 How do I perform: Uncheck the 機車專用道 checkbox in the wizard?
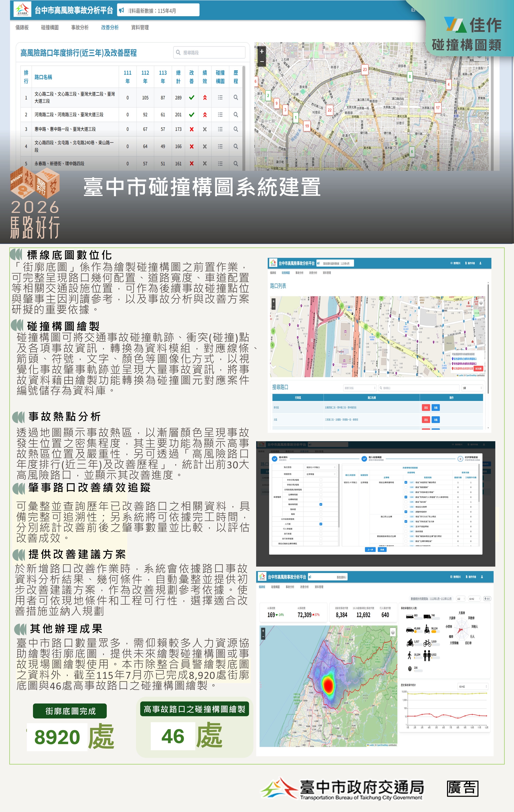click(x=321, y=504)
